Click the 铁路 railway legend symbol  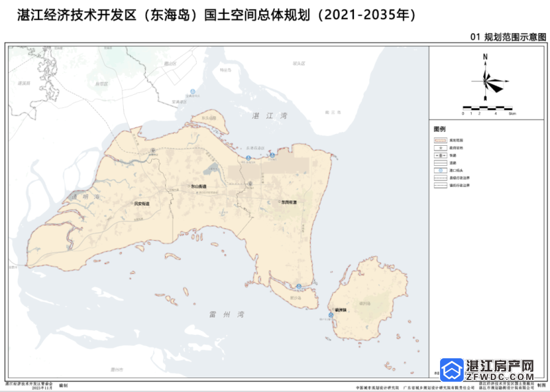[x=440, y=155]
